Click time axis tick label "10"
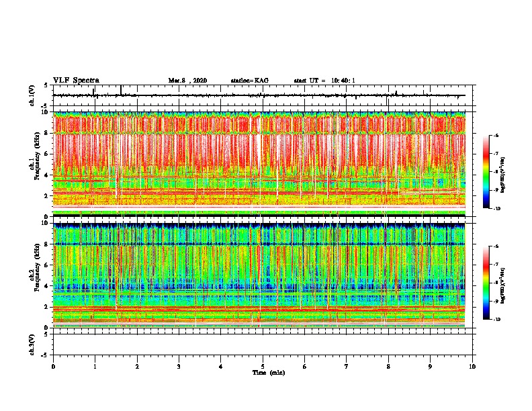Screen dimensions: 532x411 coord(472,367)
